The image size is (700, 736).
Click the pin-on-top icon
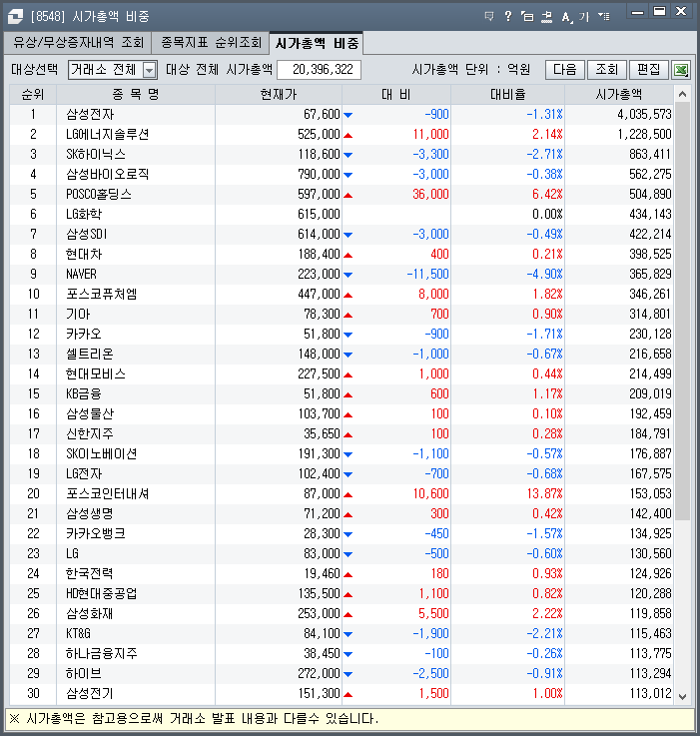click(x=546, y=17)
